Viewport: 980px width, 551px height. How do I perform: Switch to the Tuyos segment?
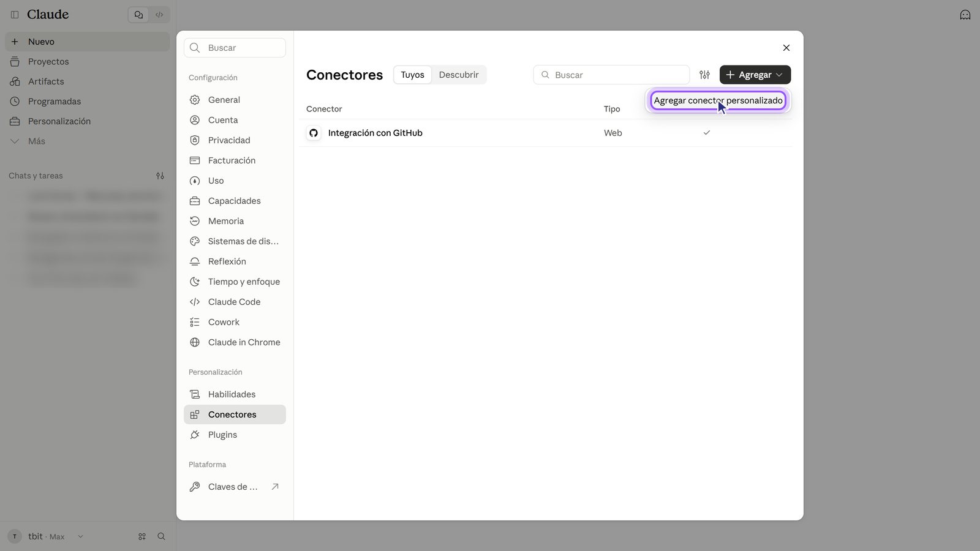click(x=412, y=75)
